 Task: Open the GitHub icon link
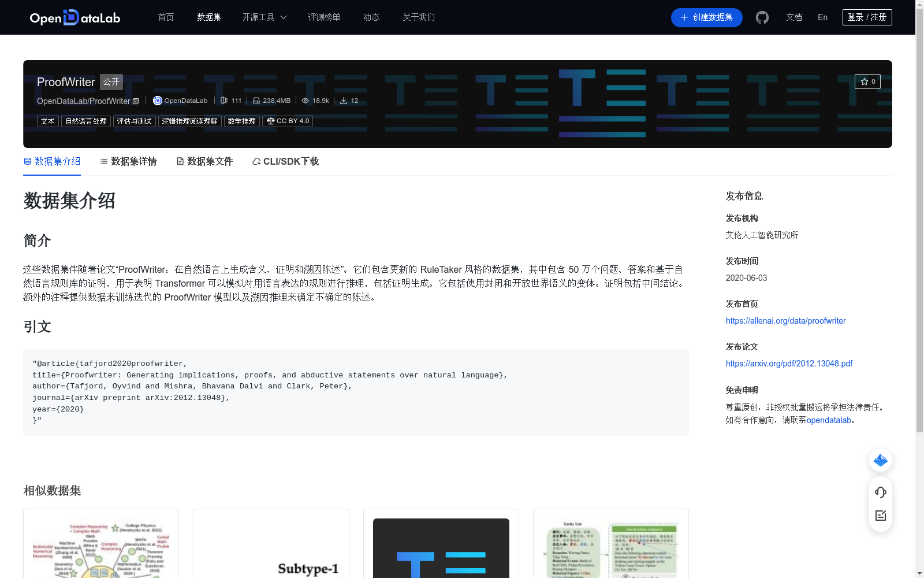762,17
